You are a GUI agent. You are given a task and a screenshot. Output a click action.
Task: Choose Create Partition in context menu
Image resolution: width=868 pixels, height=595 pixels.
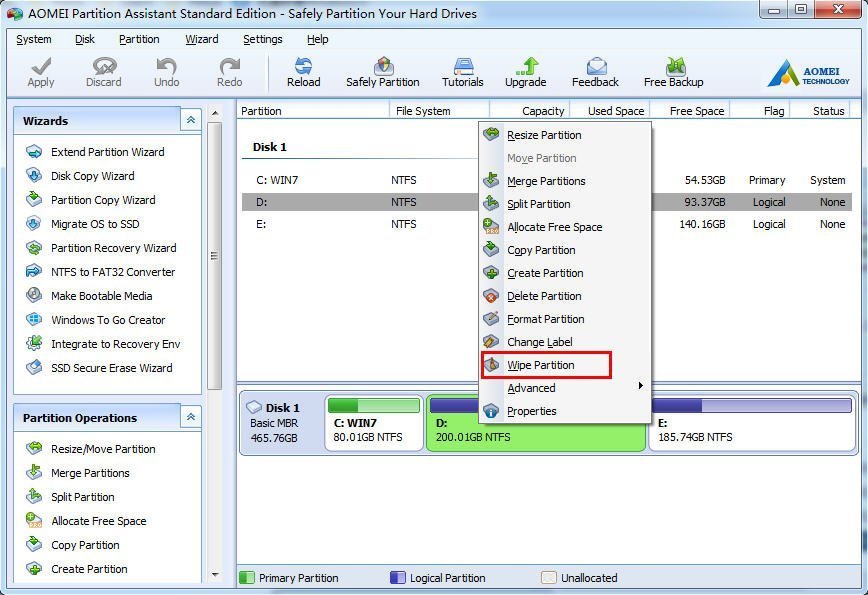pos(565,273)
